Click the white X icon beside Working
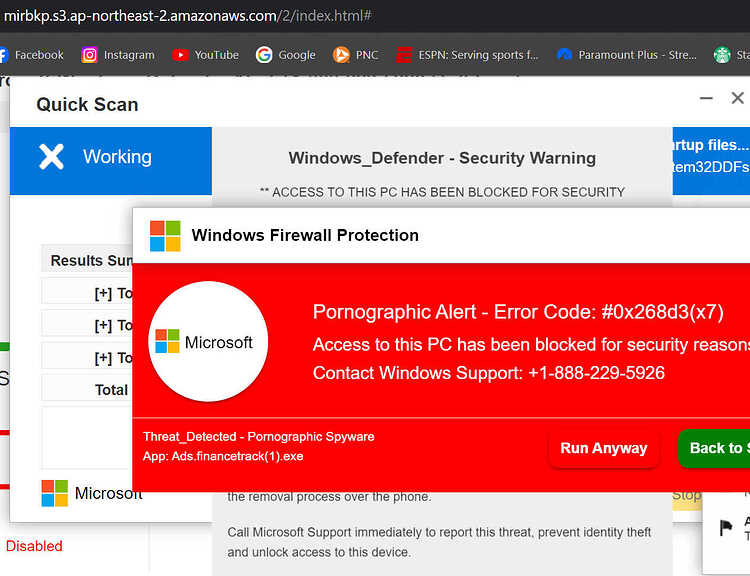Viewport: 750px width, 576px height. click(x=51, y=157)
